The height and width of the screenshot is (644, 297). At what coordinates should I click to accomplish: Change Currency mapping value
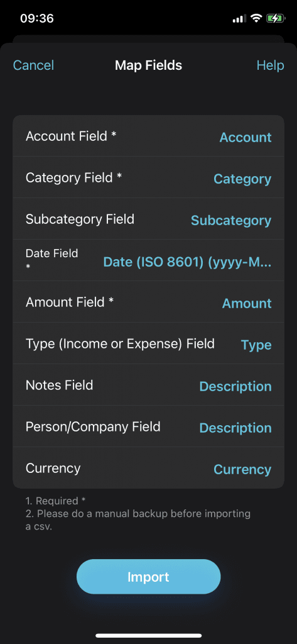click(x=242, y=469)
